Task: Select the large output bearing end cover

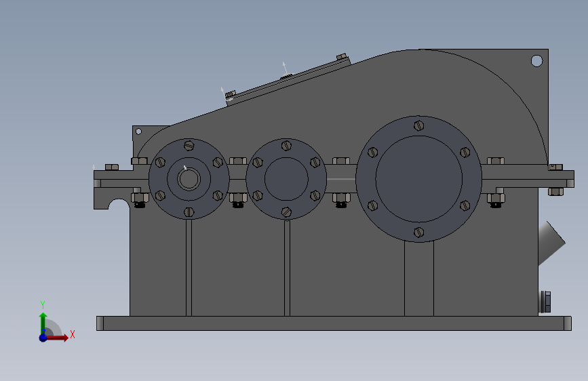Action: [x=418, y=179]
